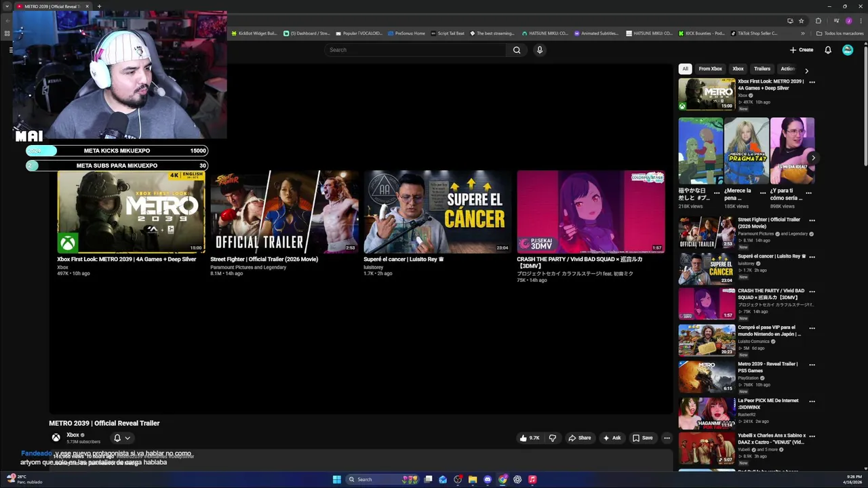Click the YouTube search magnifier button

pyautogui.click(x=517, y=49)
